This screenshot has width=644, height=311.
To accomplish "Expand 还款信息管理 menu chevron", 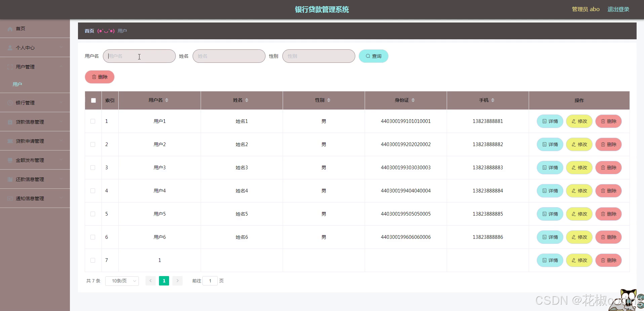I will (x=61, y=179).
